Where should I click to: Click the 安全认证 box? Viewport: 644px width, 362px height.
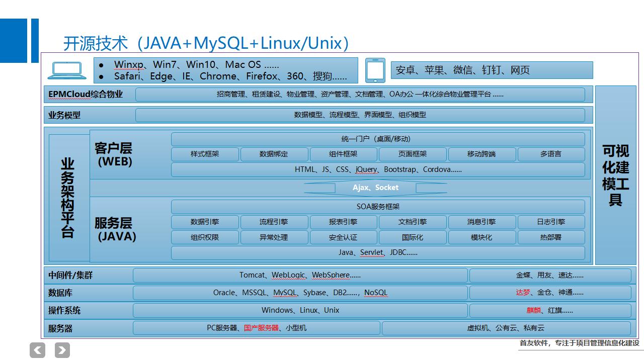[x=343, y=237]
